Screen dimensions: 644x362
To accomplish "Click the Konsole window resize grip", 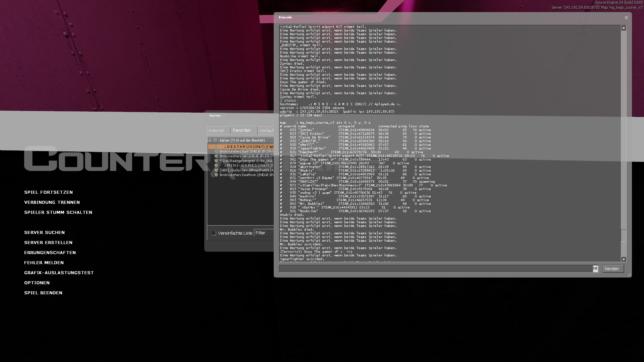I will click(629, 275).
